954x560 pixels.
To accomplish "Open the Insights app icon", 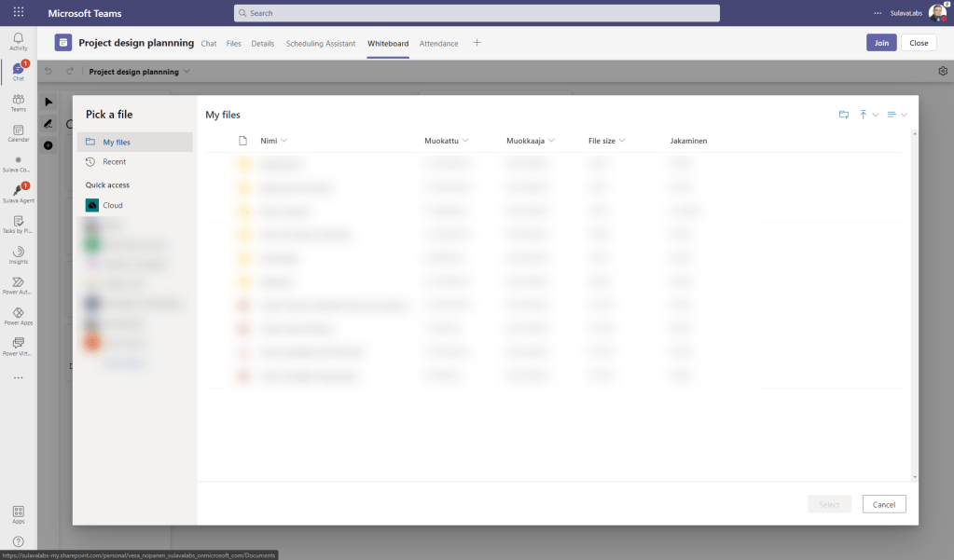I will tap(19, 254).
